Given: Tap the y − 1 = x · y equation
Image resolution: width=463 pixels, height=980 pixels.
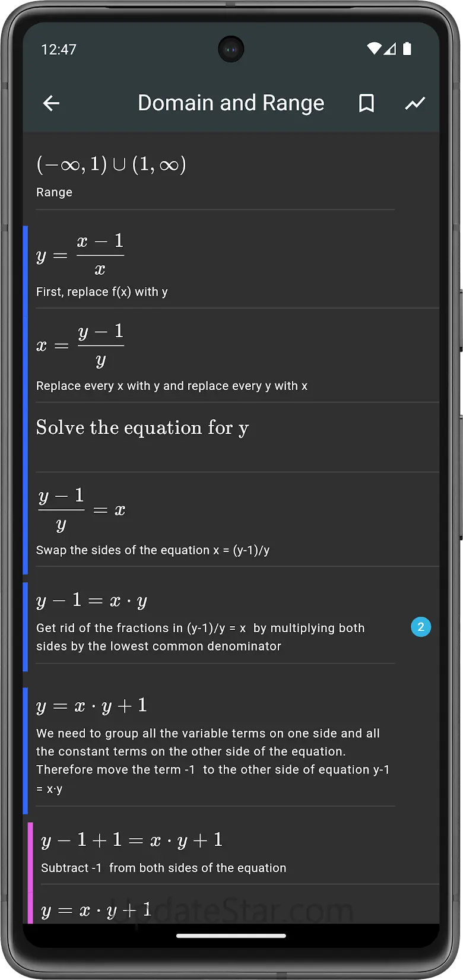Looking at the screenshot, I should (x=91, y=601).
